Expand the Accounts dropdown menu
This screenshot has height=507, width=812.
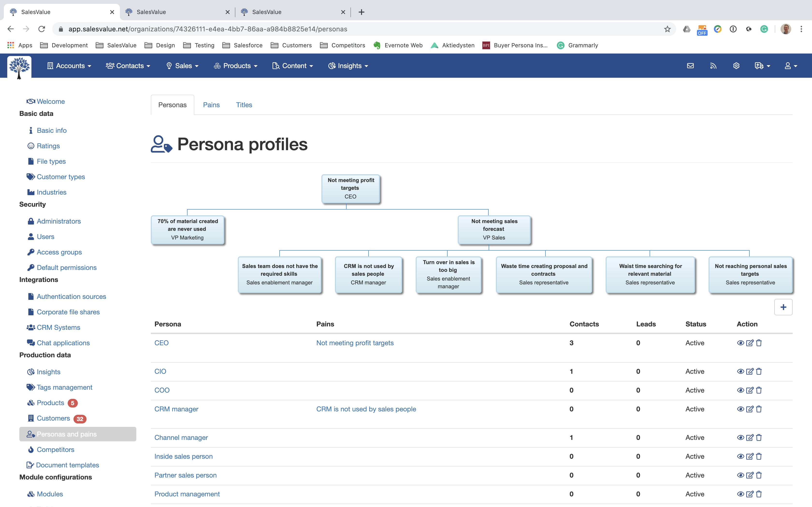point(69,66)
